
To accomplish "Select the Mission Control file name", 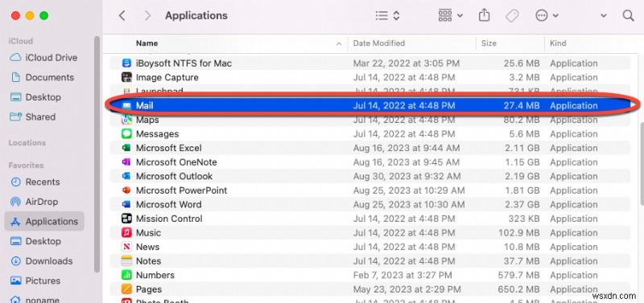I will click(x=169, y=219).
